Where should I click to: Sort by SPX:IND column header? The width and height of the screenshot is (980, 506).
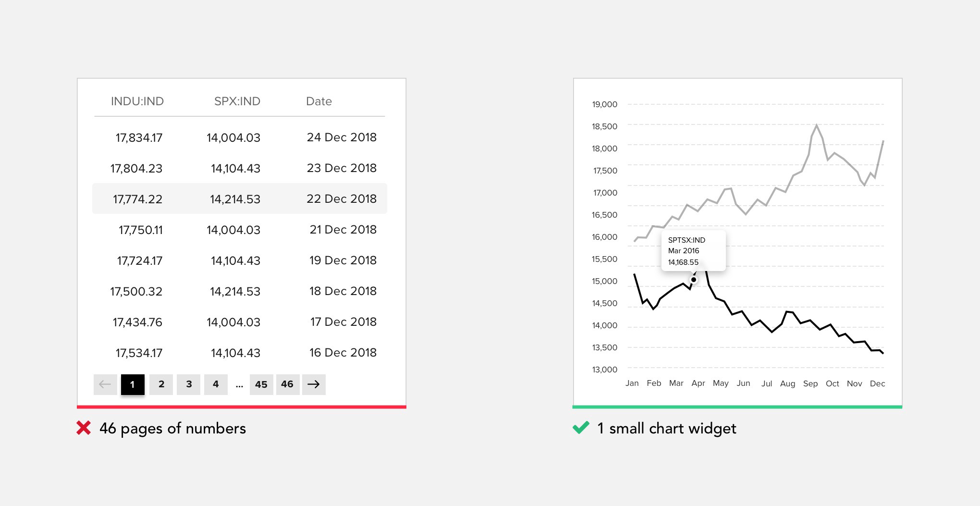pyautogui.click(x=237, y=101)
